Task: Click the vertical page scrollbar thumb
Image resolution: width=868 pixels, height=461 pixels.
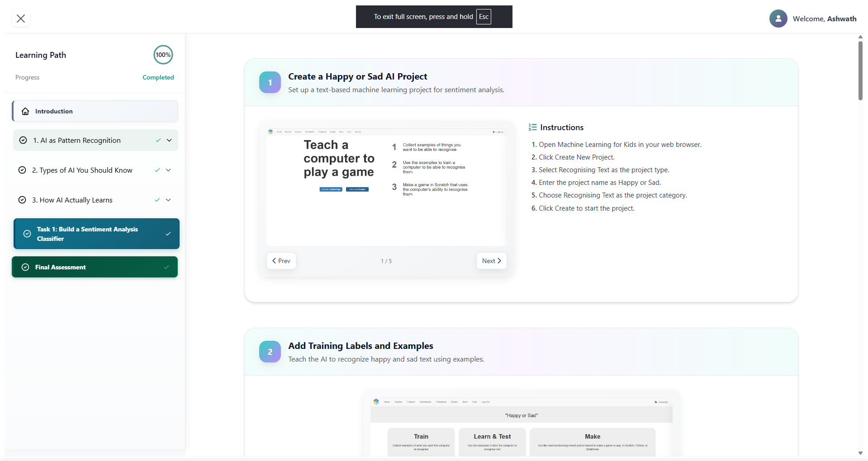Action: (x=860, y=71)
